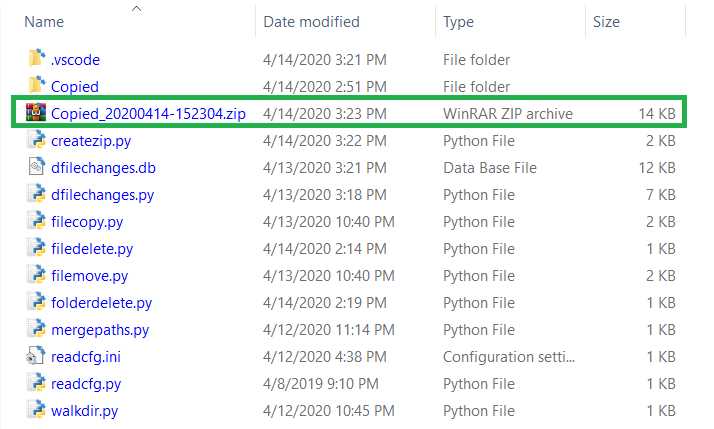Image resolution: width=714 pixels, height=429 pixels.
Task: Click date 4/14/2020 2:19 PM
Action: (325, 303)
